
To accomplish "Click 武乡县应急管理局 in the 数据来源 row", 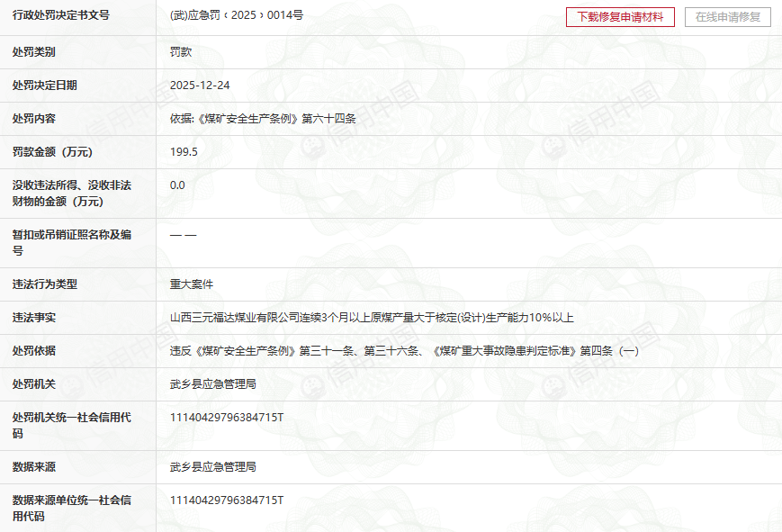I will [213, 467].
